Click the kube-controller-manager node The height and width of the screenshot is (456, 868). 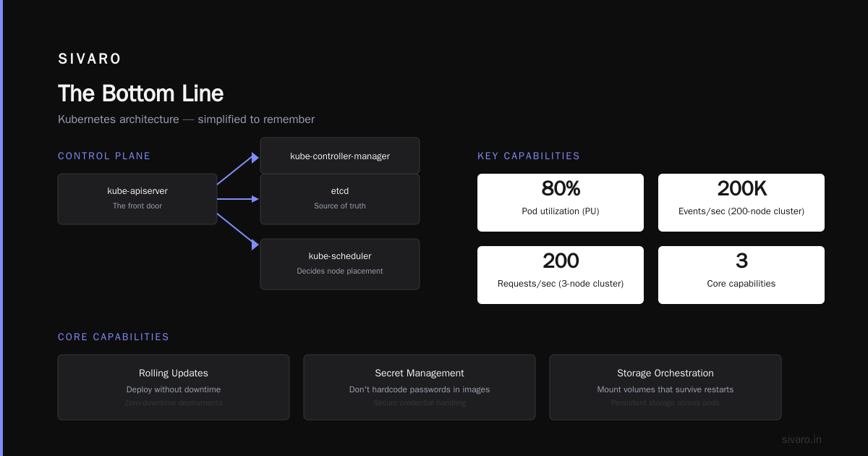coord(340,156)
